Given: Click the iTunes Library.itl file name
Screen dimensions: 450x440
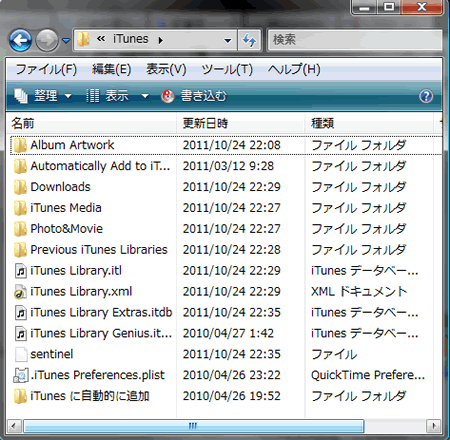Looking at the screenshot, I should pyautogui.click(x=76, y=271).
